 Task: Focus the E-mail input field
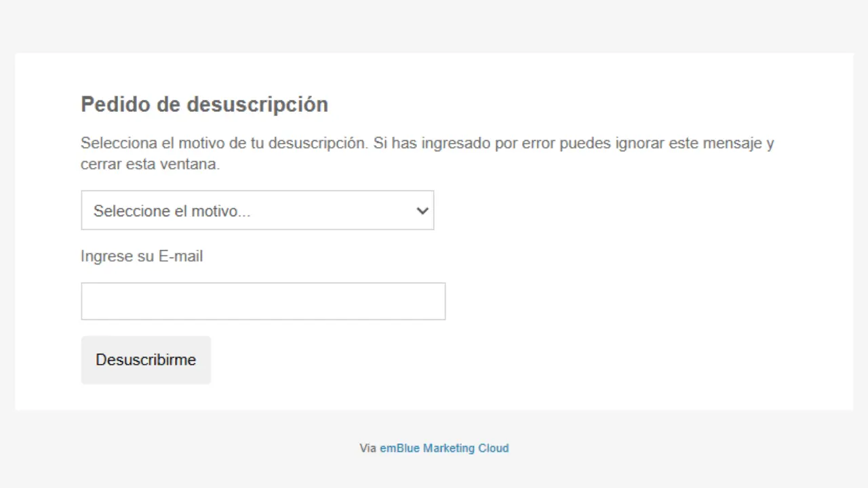pyautogui.click(x=263, y=301)
